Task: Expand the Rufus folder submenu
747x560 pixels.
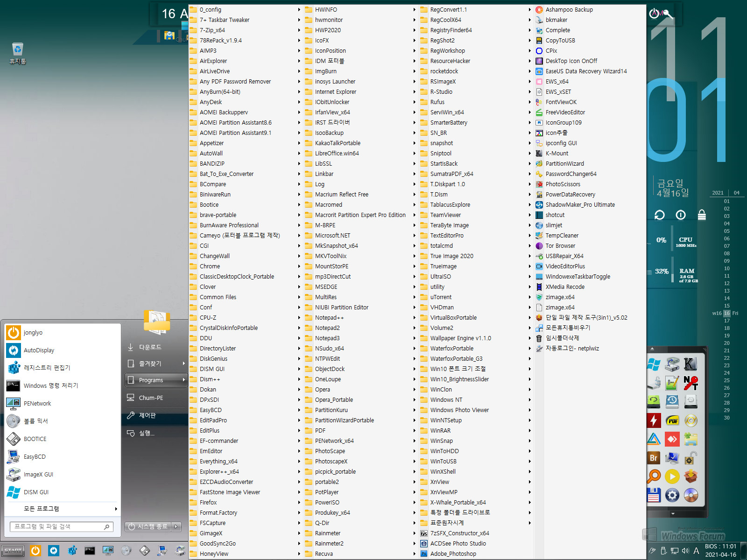Action: (476, 102)
